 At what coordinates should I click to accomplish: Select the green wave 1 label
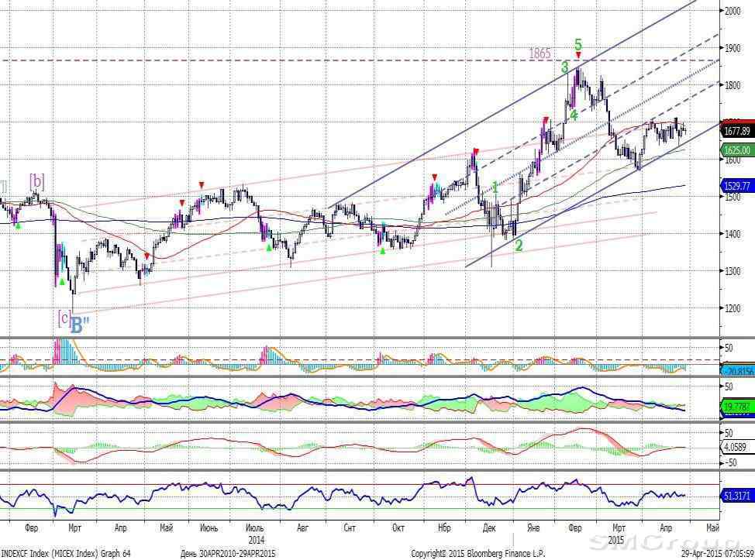[495, 187]
